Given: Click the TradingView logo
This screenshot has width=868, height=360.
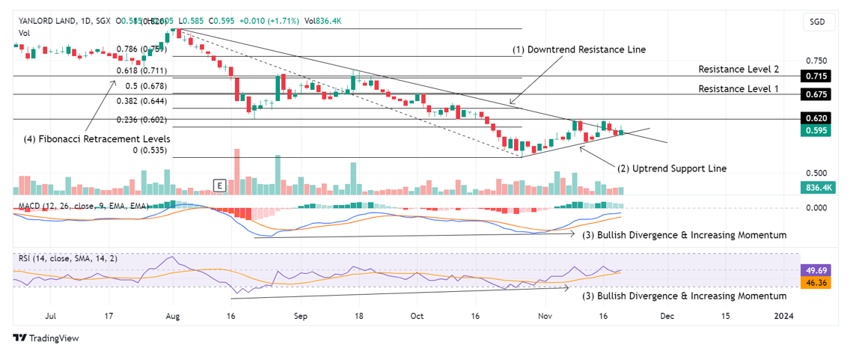Looking at the screenshot, I should coord(46,338).
